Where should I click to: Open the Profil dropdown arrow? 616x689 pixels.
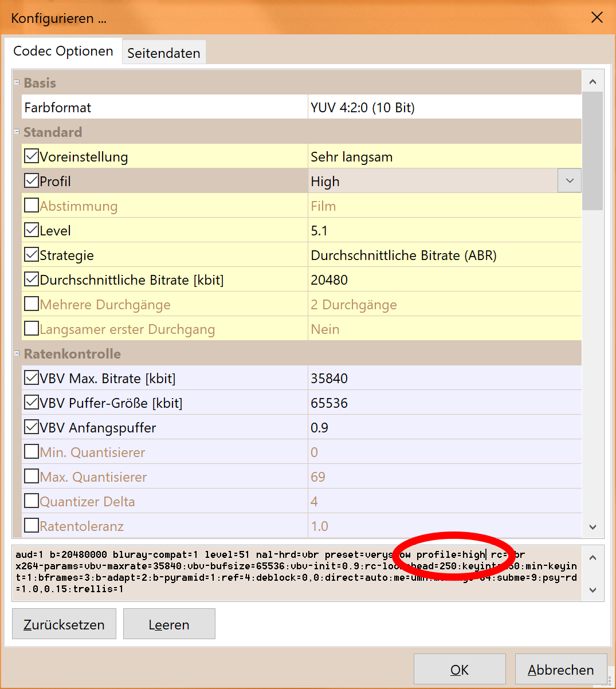click(x=569, y=181)
